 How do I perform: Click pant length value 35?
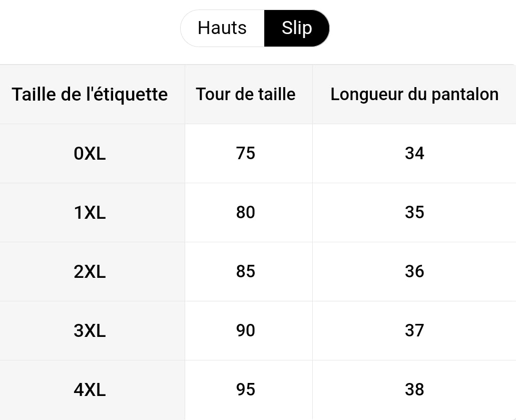point(414,212)
